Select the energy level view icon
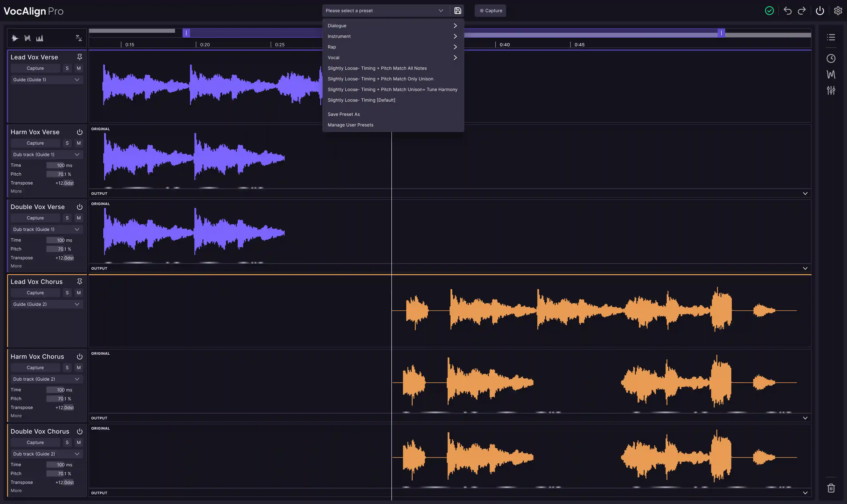847x504 pixels. pos(40,38)
